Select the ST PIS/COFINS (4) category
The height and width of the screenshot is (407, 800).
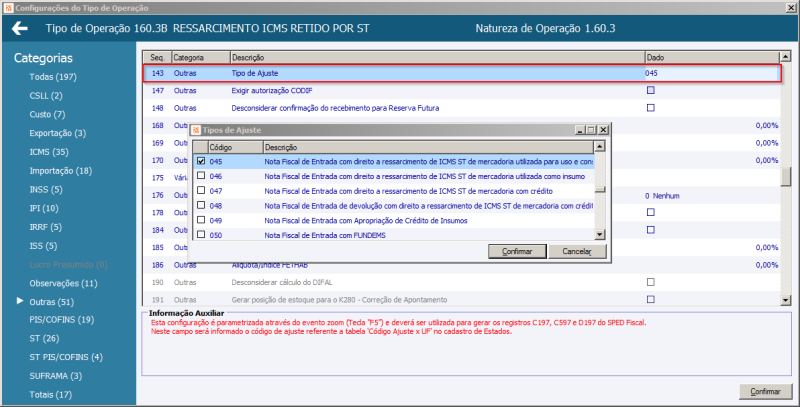tap(66, 358)
